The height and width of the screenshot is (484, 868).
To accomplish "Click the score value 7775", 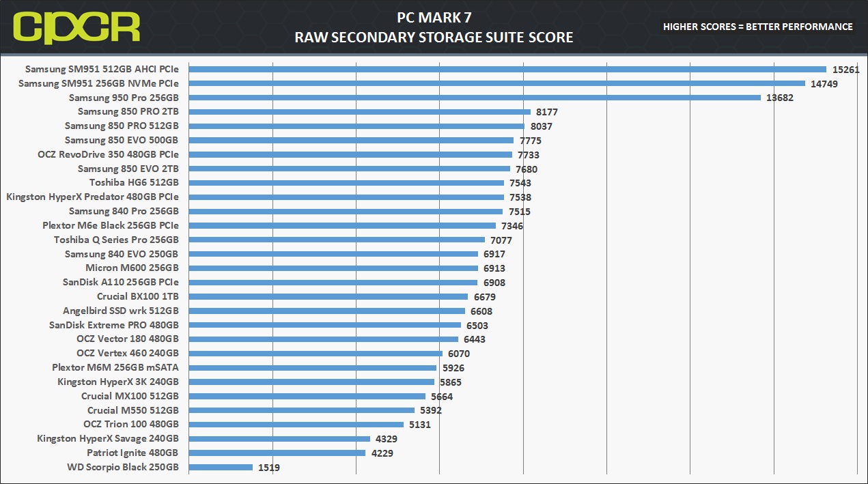I will point(530,141).
